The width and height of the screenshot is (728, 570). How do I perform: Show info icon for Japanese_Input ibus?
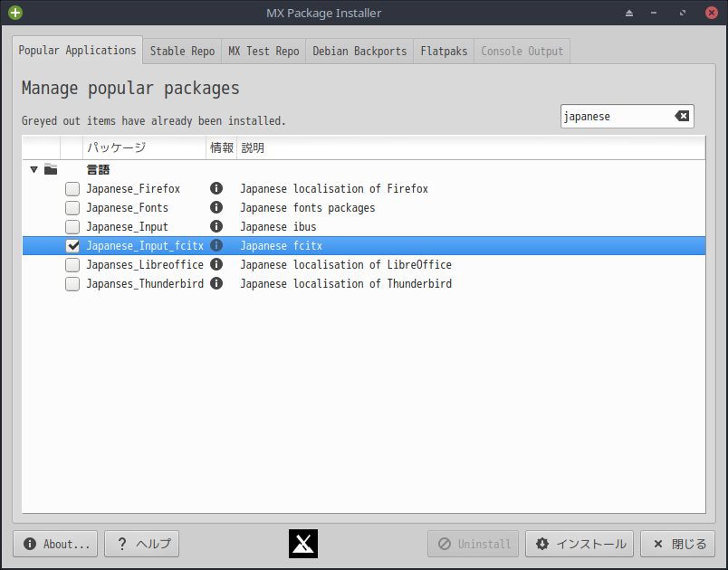tap(216, 226)
